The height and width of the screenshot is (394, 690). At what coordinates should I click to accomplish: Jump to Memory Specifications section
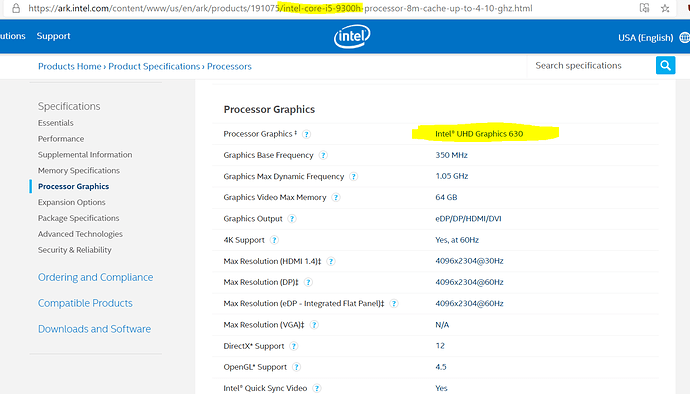79,170
